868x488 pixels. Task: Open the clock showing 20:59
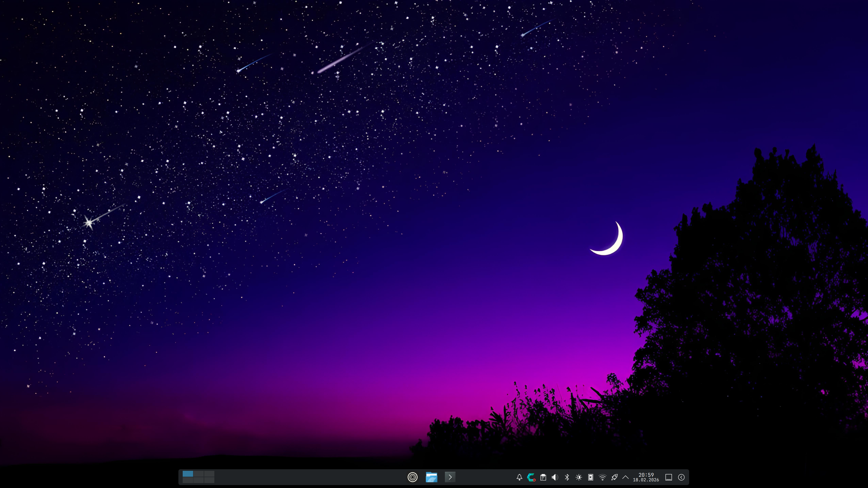[646, 477]
